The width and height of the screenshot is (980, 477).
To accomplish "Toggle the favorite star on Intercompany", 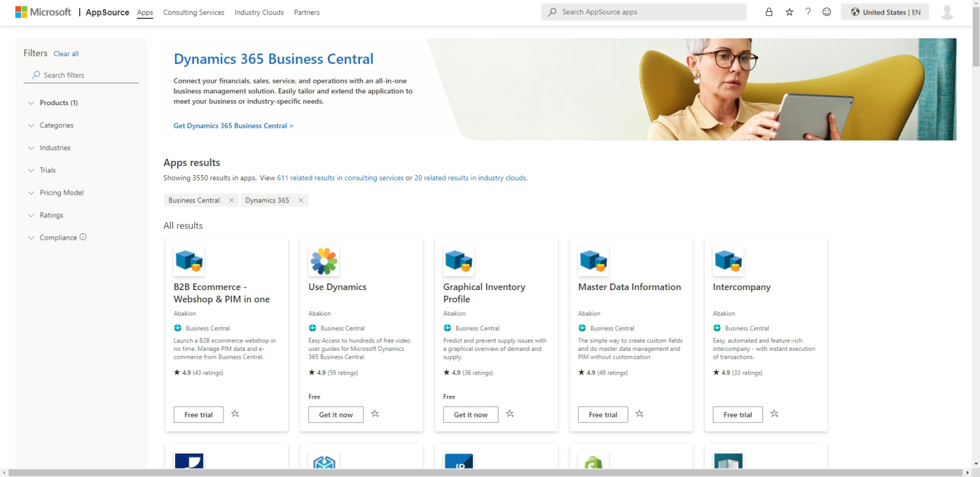I will (774, 413).
